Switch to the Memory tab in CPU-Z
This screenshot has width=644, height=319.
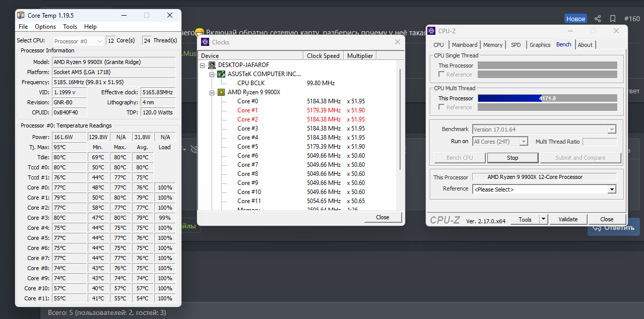(x=493, y=45)
